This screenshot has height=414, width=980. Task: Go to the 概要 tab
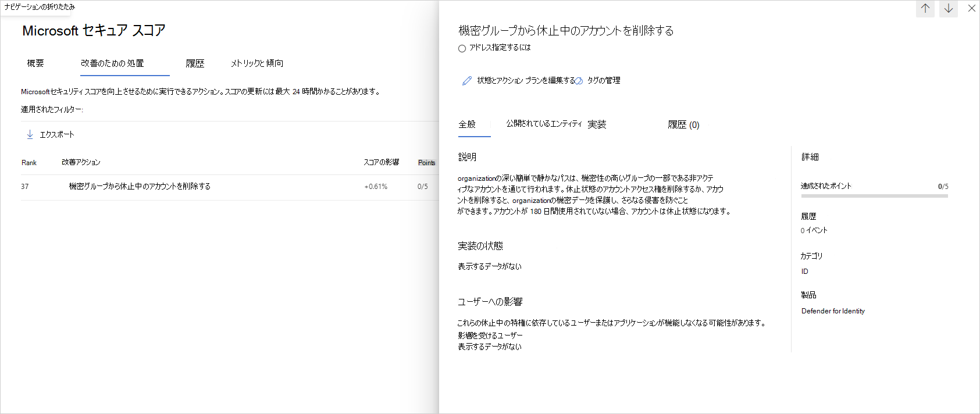[35, 63]
